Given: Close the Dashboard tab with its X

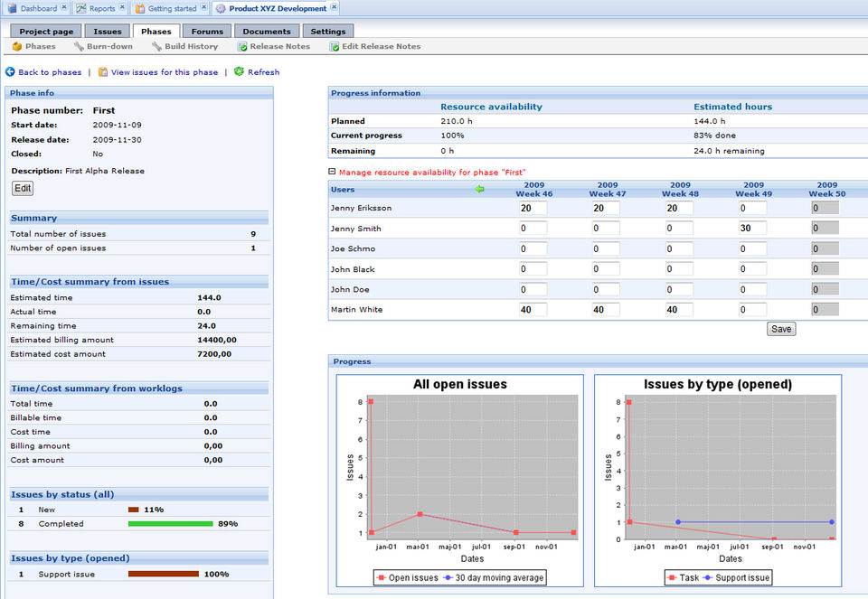Looking at the screenshot, I should click(x=63, y=8).
